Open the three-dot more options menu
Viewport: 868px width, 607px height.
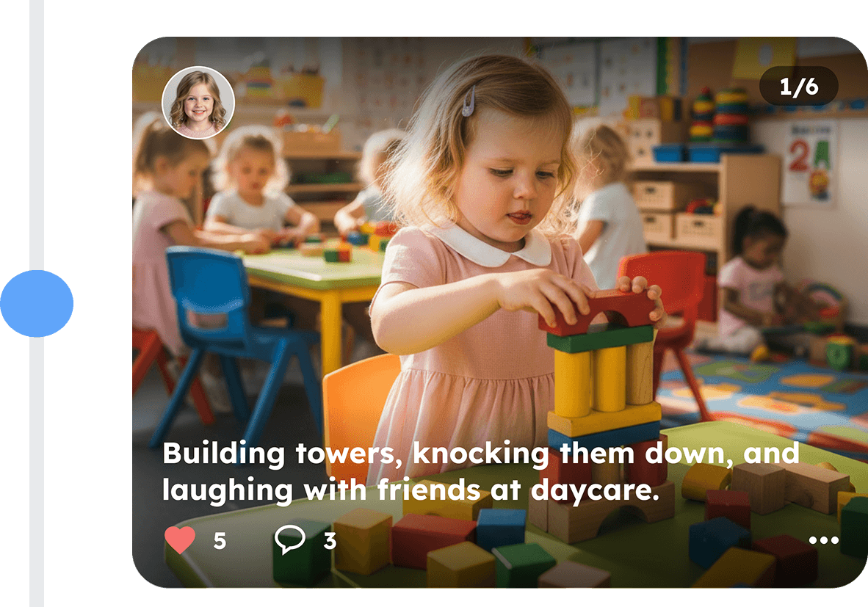[x=823, y=540]
